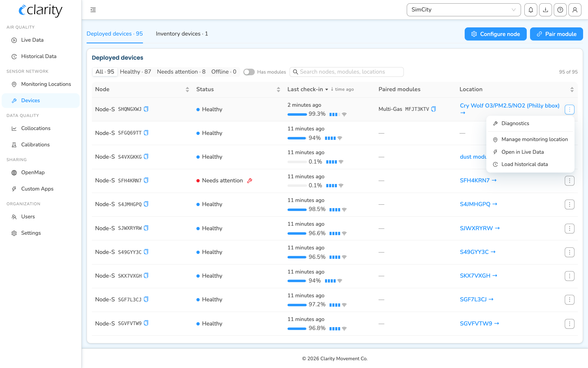Collapse the sidebar menu icon
Image resolution: width=588 pixels, height=368 pixels.
pos(93,10)
